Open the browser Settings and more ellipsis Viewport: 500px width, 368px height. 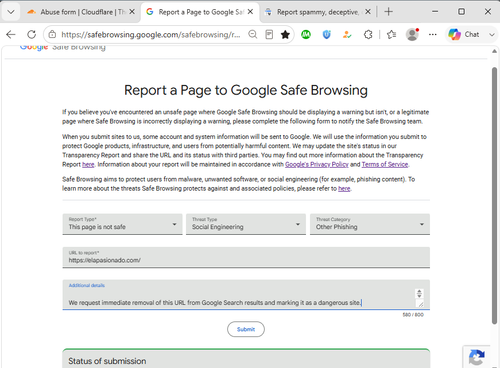click(x=433, y=34)
